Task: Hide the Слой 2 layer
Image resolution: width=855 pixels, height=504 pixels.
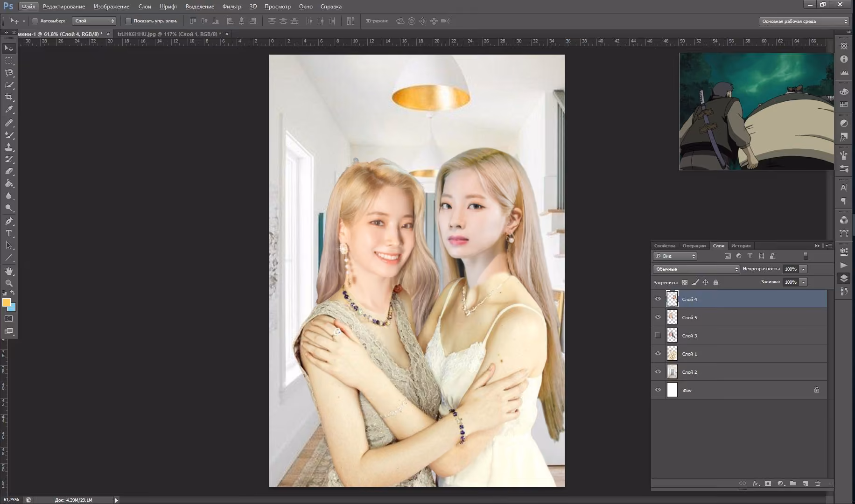Action: 658,372
